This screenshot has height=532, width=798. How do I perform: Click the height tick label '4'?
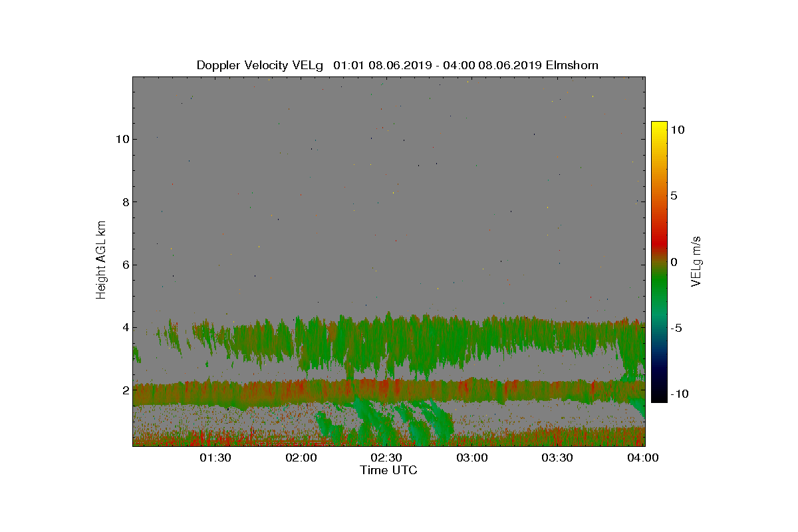pyautogui.click(x=124, y=327)
